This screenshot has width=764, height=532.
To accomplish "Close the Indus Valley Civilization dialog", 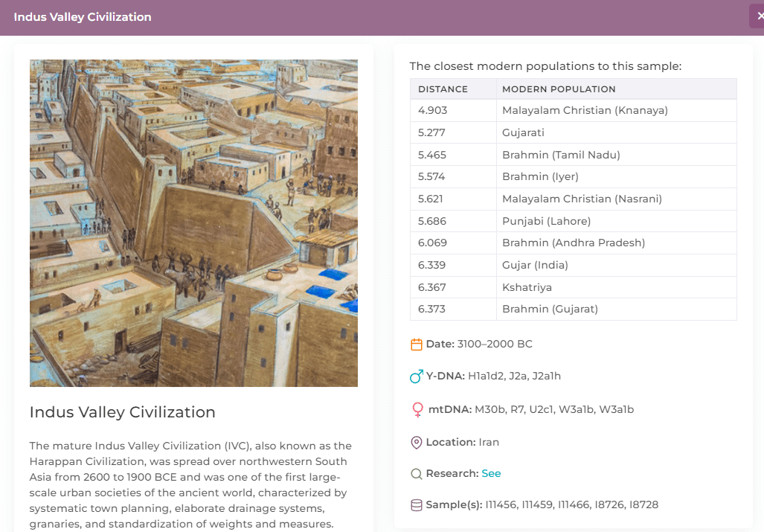I will (757, 16).
